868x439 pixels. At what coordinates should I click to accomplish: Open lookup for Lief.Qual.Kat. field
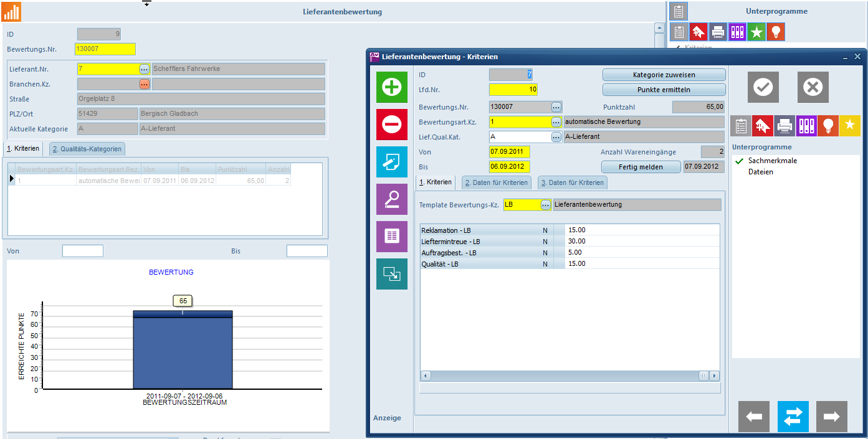[556, 137]
